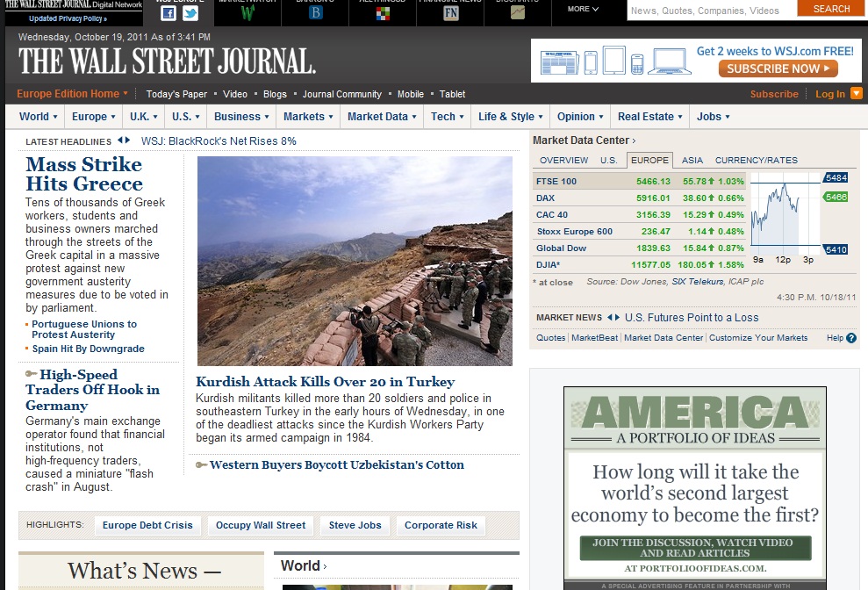Image resolution: width=868 pixels, height=590 pixels.
Task: Expand the U.K. navigation menu
Action: click(144, 117)
